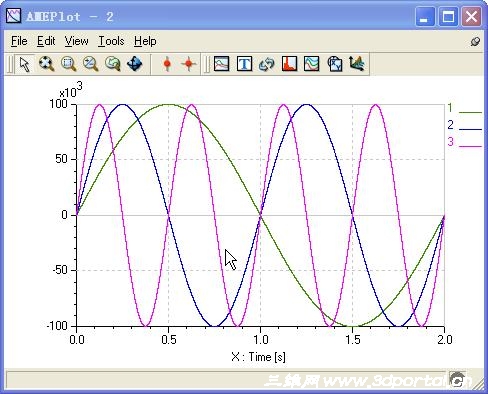
Task: Click the Y axis value -100
Action: [x=57, y=326]
